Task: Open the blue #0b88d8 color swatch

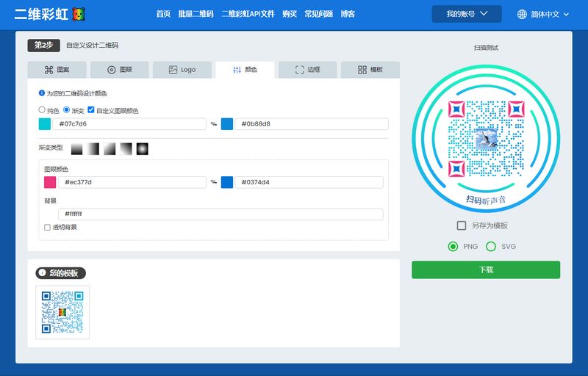Action: click(227, 124)
